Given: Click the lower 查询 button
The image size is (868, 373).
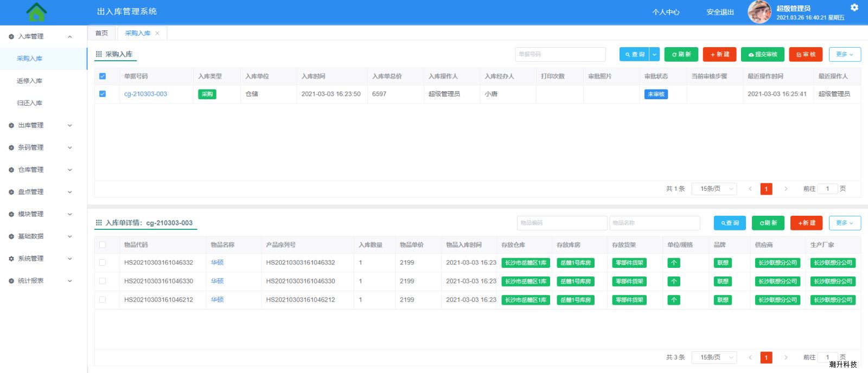Looking at the screenshot, I should click(x=730, y=223).
